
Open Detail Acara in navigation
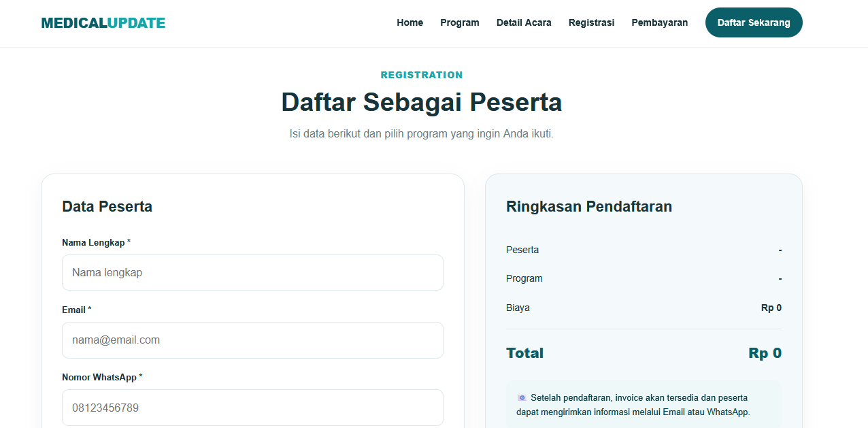[524, 22]
